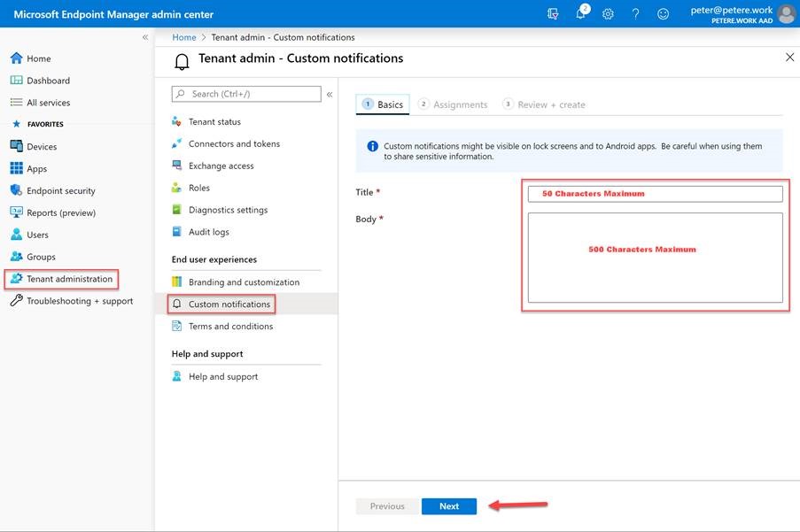
Task: Click the Title input field
Action: [655, 194]
